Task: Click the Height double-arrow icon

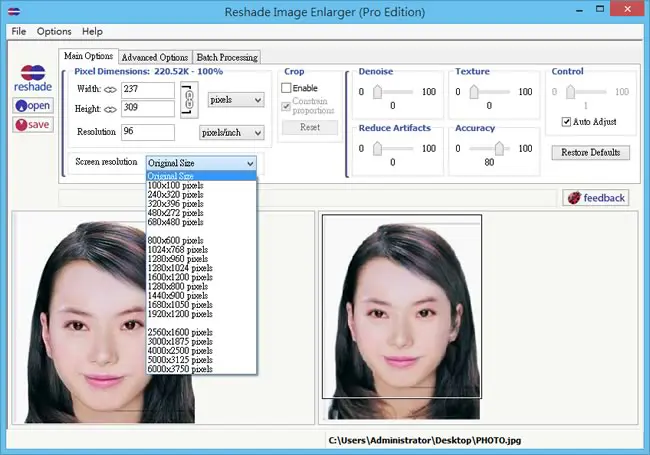Action: (110, 109)
